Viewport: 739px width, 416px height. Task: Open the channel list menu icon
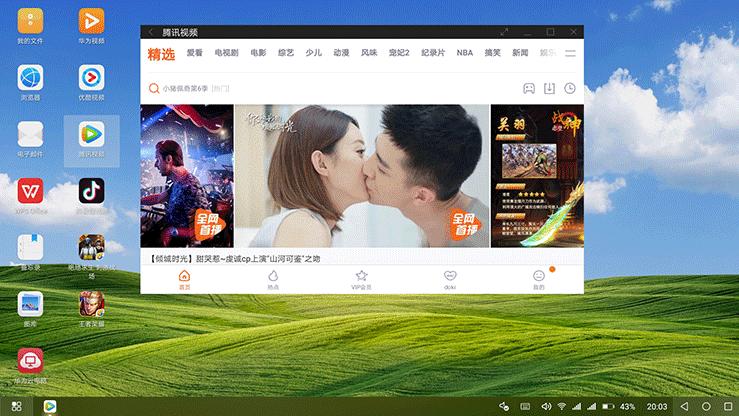[x=570, y=53]
